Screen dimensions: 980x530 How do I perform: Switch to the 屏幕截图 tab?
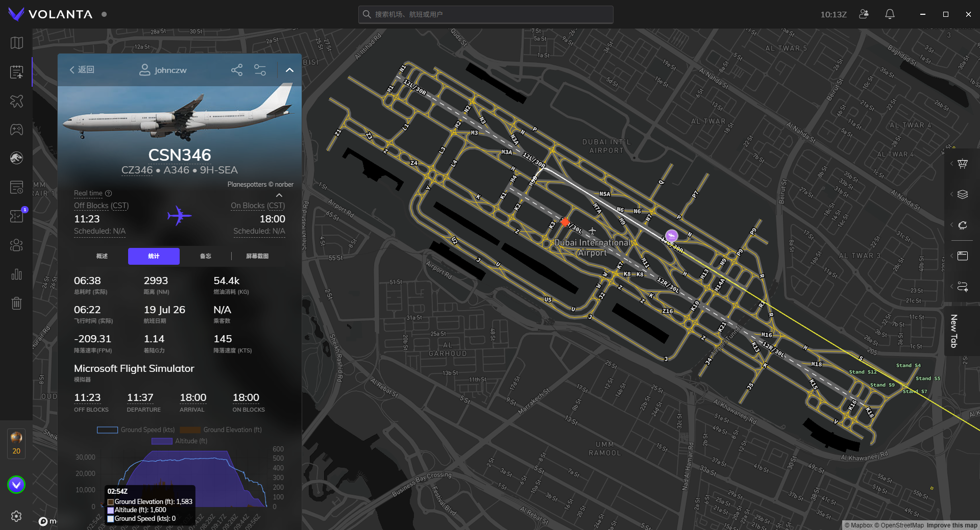[x=257, y=256]
